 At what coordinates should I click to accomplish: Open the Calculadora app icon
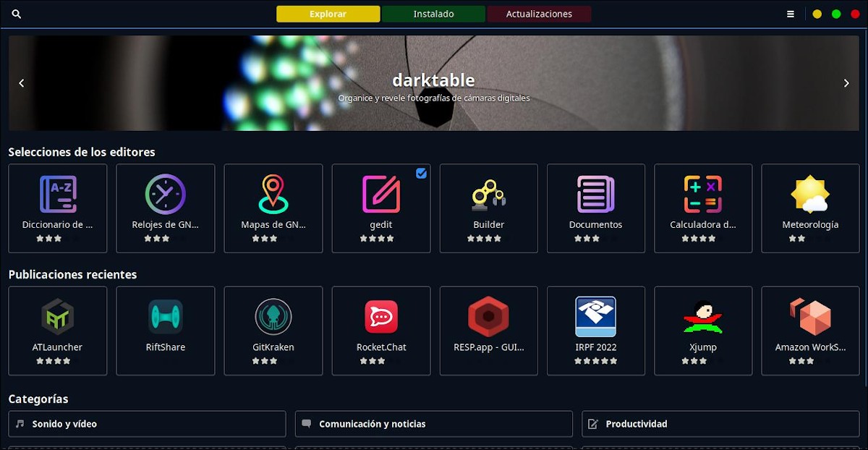pos(703,194)
